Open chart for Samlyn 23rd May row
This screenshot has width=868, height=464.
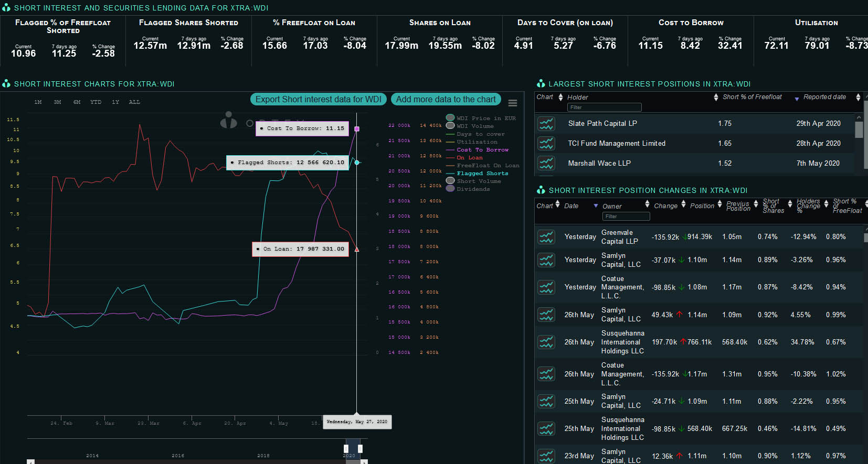click(x=546, y=456)
